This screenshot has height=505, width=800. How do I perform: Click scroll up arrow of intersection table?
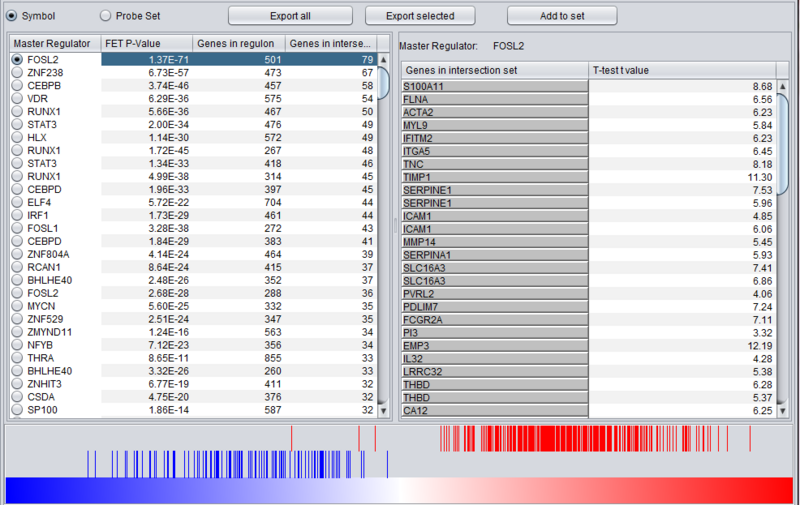[x=783, y=86]
